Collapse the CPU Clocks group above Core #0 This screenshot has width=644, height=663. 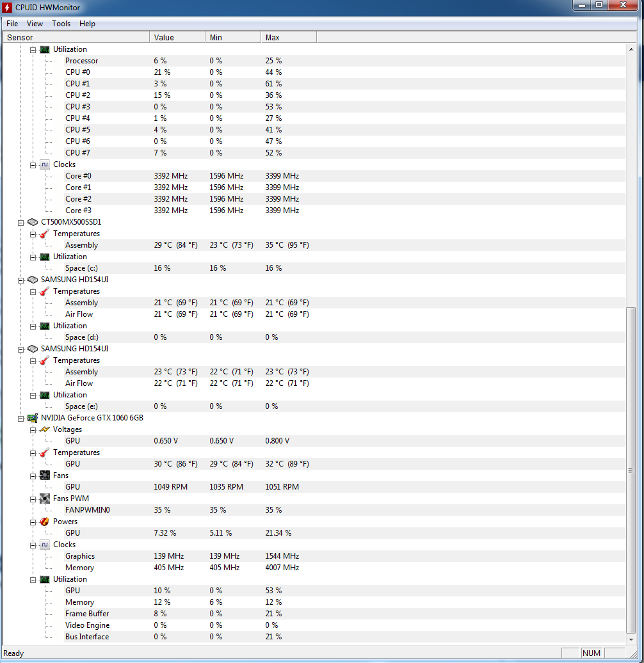pyautogui.click(x=33, y=165)
